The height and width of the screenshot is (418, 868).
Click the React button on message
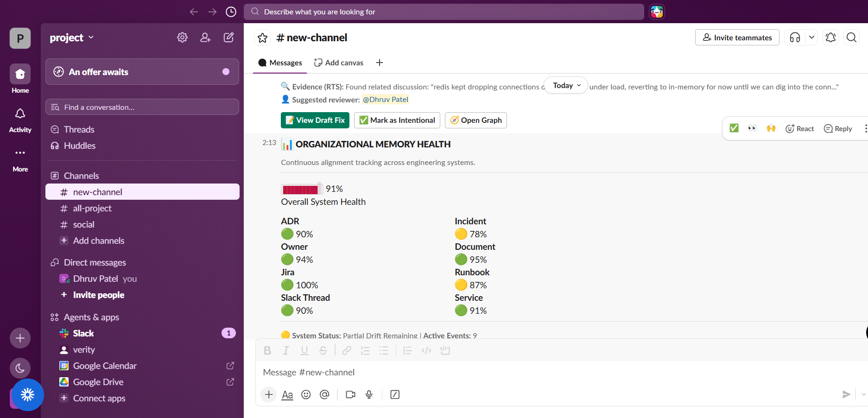tap(800, 128)
